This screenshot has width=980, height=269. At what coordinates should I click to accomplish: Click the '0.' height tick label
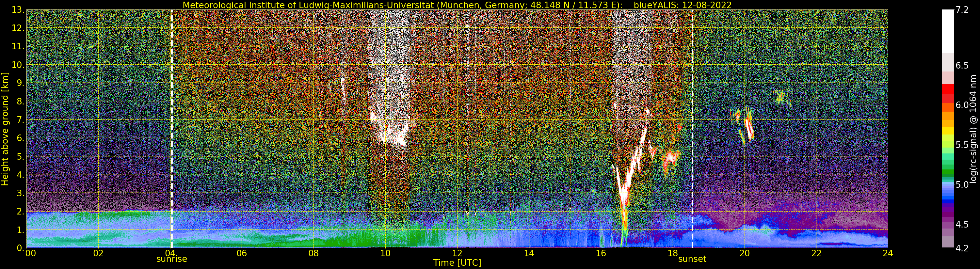click(20, 248)
